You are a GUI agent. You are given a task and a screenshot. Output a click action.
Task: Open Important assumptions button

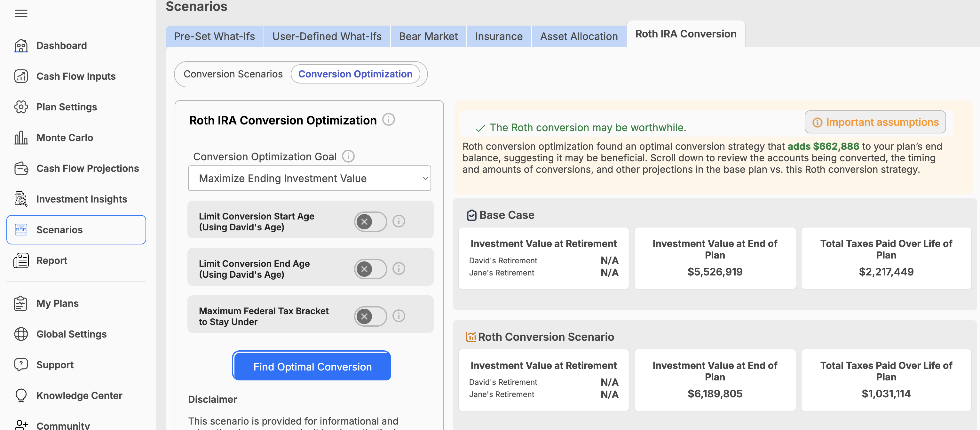click(x=875, y=122)
